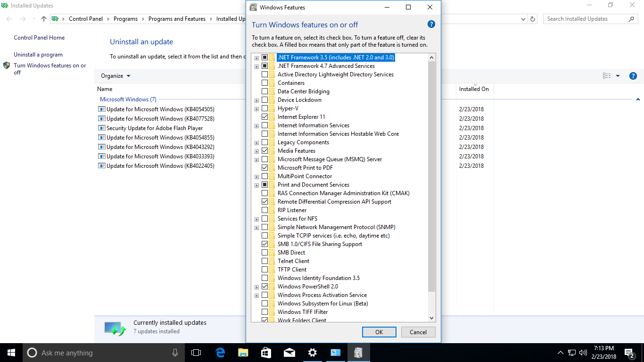
Task: Expand Internet Information Services node
Action: (256, 126)
